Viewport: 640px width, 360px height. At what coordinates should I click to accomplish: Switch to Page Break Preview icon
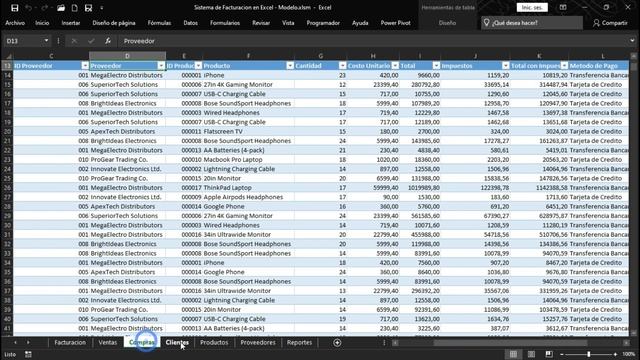549,354
